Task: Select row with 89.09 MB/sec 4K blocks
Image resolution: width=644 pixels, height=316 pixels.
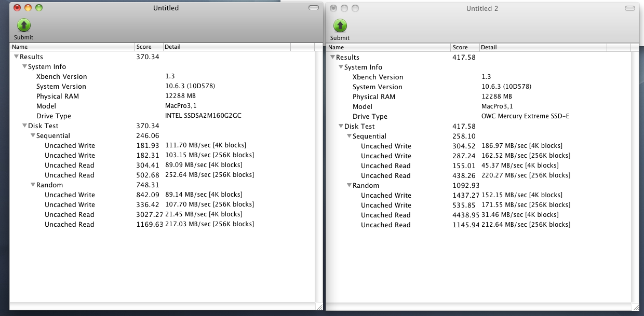Action: tap(162, 165)
